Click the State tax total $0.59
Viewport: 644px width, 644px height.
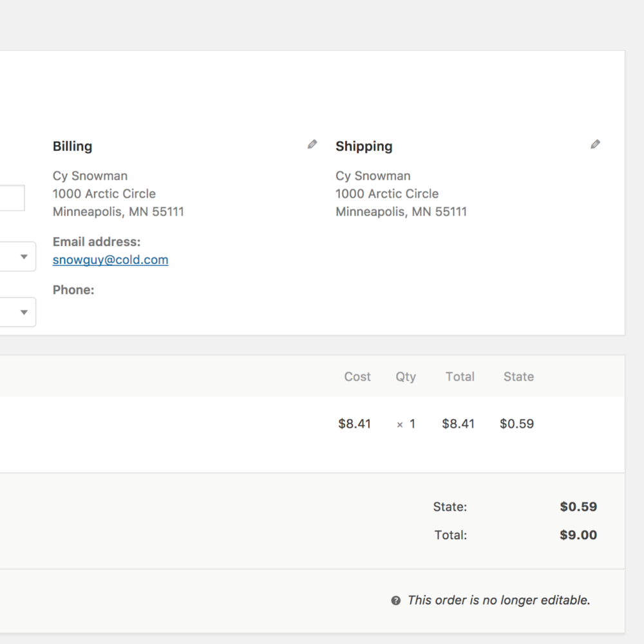[x=578, y=507]
